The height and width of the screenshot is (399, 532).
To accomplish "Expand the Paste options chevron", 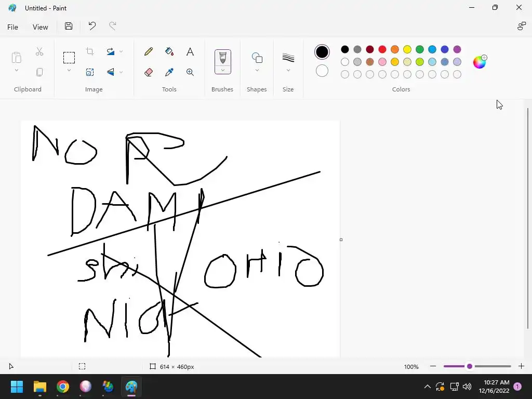I will click(x=16, y=70).
